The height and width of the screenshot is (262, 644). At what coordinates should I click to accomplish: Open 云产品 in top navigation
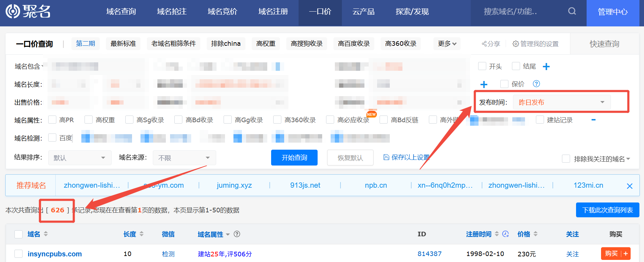[x=363, y=12]
